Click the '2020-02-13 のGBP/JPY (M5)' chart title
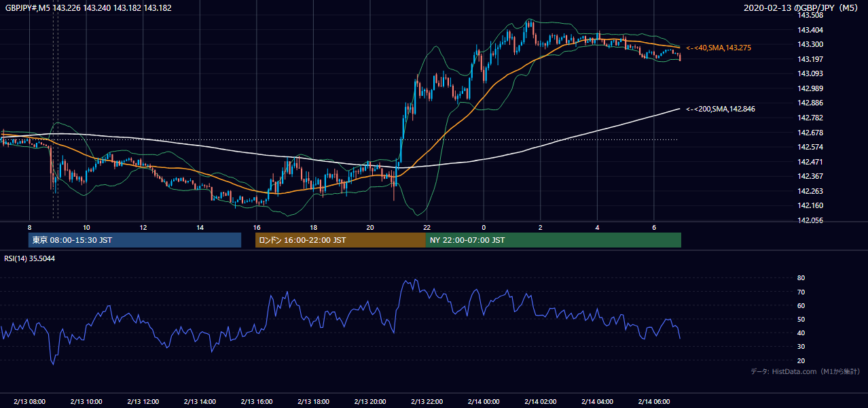The height and width of the screenshot is (408, 868). click(801, 7)
